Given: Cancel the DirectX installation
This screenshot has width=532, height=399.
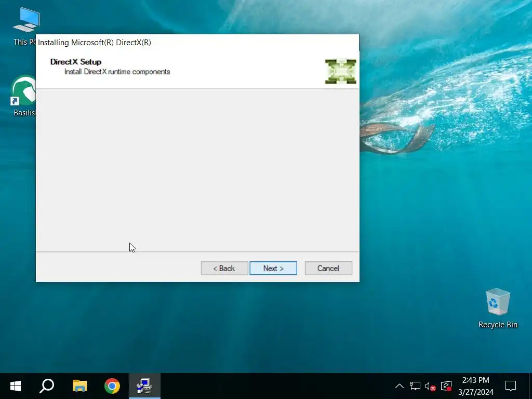Looking at the screenshot, I should (328, 268).
